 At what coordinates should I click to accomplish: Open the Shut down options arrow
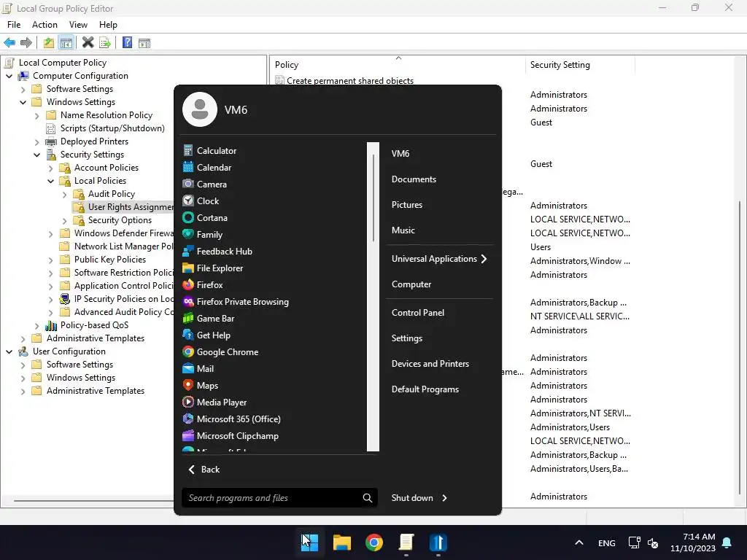(444, 497)
